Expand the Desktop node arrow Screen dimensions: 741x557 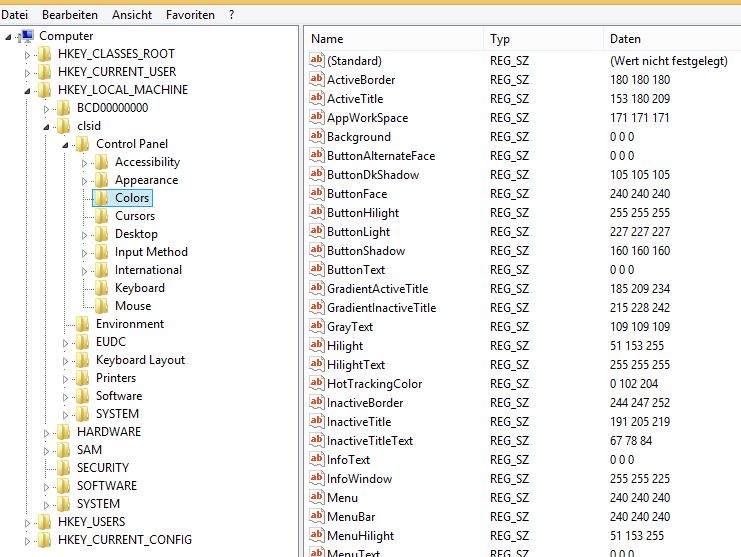84,235
